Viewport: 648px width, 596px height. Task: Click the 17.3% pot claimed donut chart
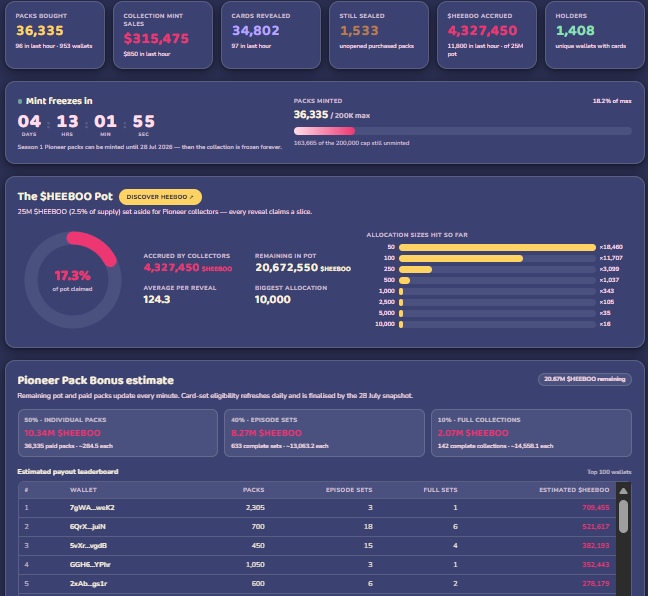[73, 280]
